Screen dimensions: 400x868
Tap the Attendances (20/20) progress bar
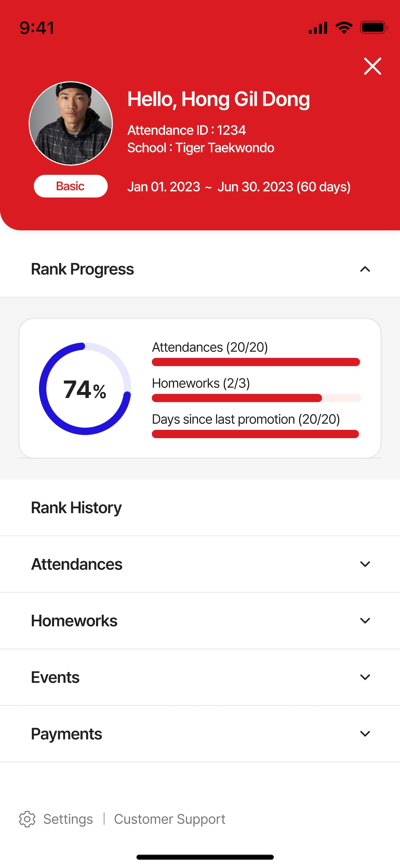256,362
